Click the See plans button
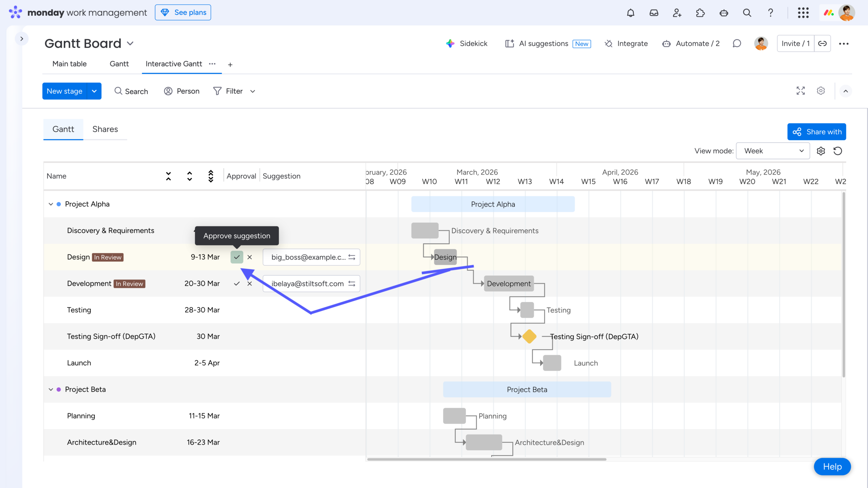This screenshot has width=868, height=488. pos(183,12)
